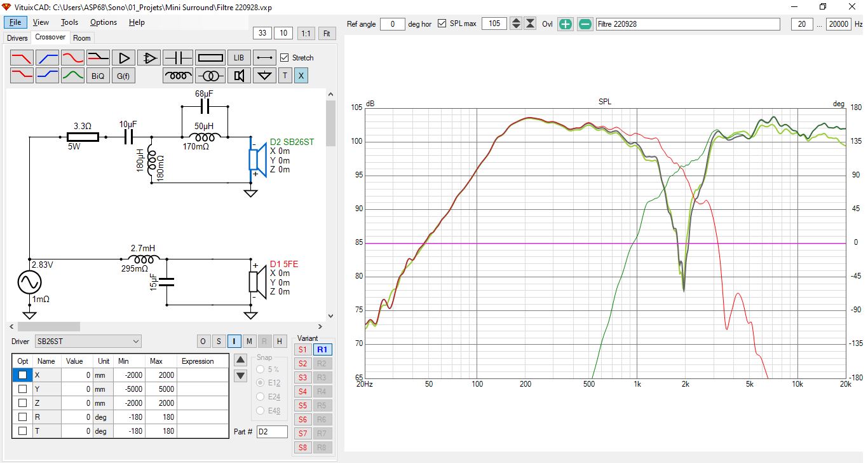Screen dimensions: 868x463
Task: Switch to the Drivers tab
Action: [x=17, y=38]
